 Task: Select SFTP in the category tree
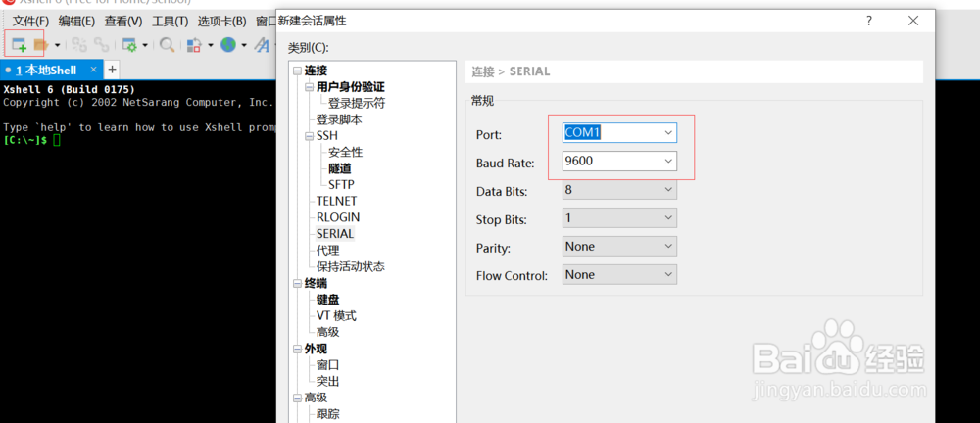pos(341,184)
